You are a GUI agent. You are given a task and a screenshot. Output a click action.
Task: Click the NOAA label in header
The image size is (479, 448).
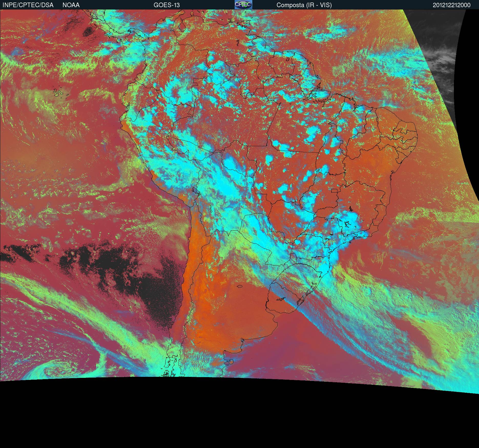pos(71,5)
